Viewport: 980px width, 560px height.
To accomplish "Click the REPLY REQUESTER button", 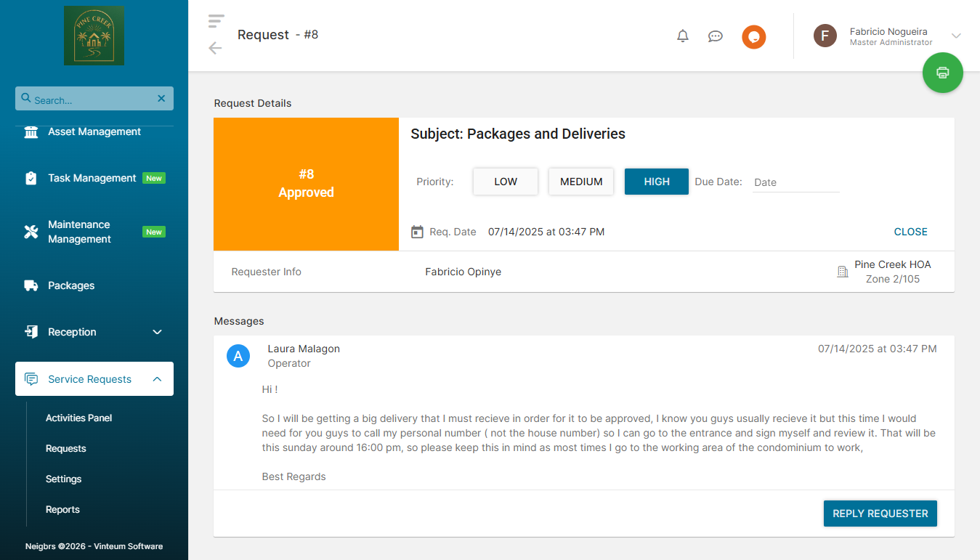I will coord(880,514).
